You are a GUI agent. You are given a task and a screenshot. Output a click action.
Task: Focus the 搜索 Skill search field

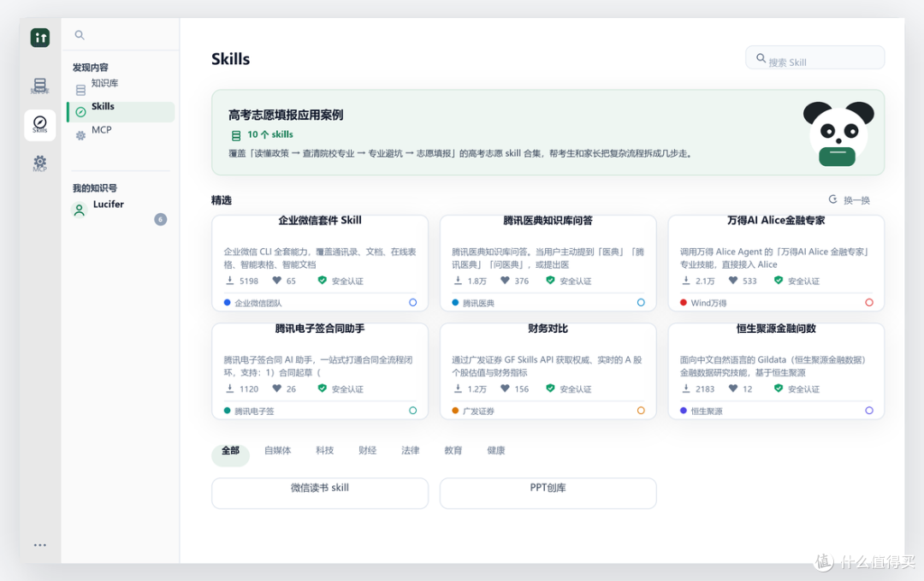pyautogui.click(x=815, y=58)
